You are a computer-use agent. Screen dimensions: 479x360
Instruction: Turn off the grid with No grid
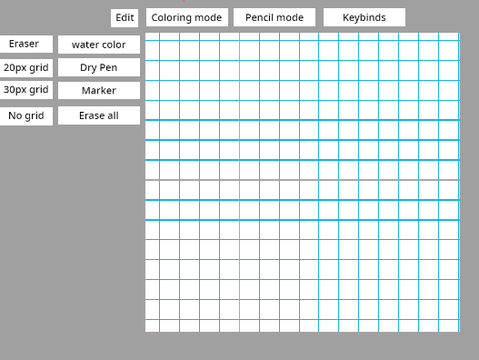[x=26, y=116]
